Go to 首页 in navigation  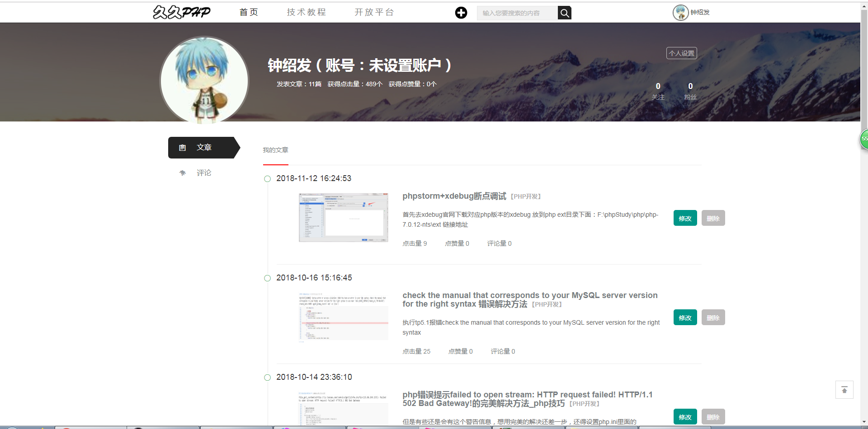pos(249,12)
